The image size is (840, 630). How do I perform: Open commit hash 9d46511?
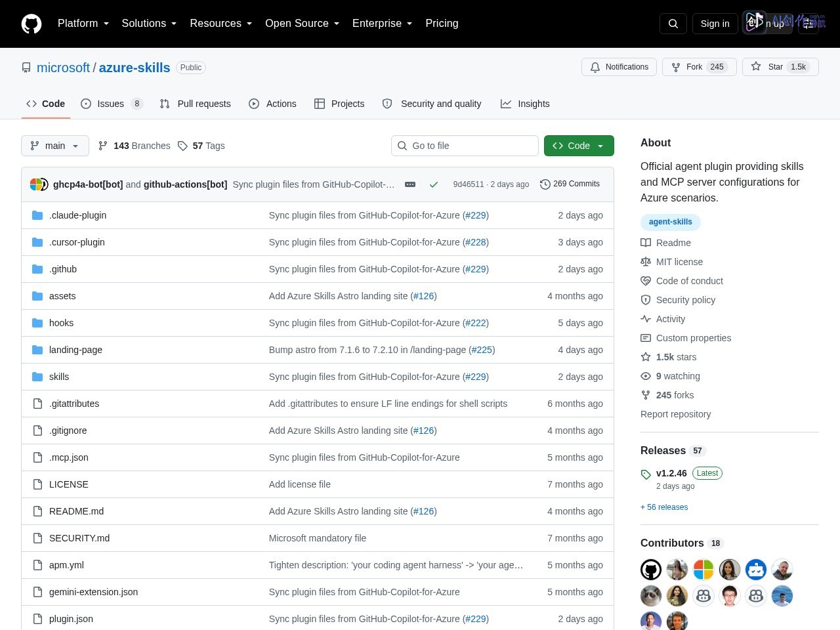469,184
